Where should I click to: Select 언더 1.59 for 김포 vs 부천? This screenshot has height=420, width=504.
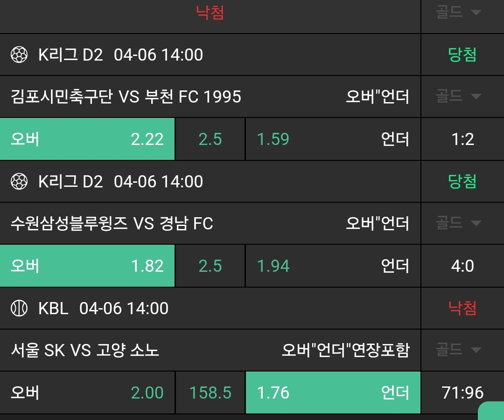pyautogui.click(x=333, y=139)
